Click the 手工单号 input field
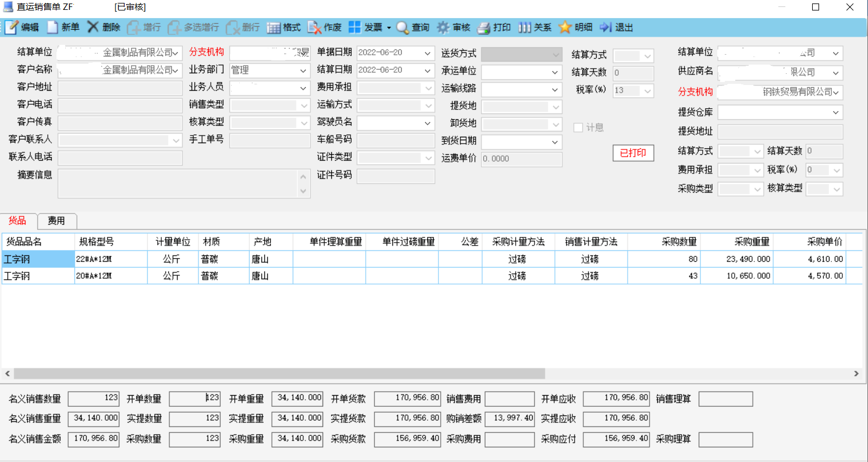Image resolution: width=868 pixels, height=462 pixels. (x=270, y=140)
